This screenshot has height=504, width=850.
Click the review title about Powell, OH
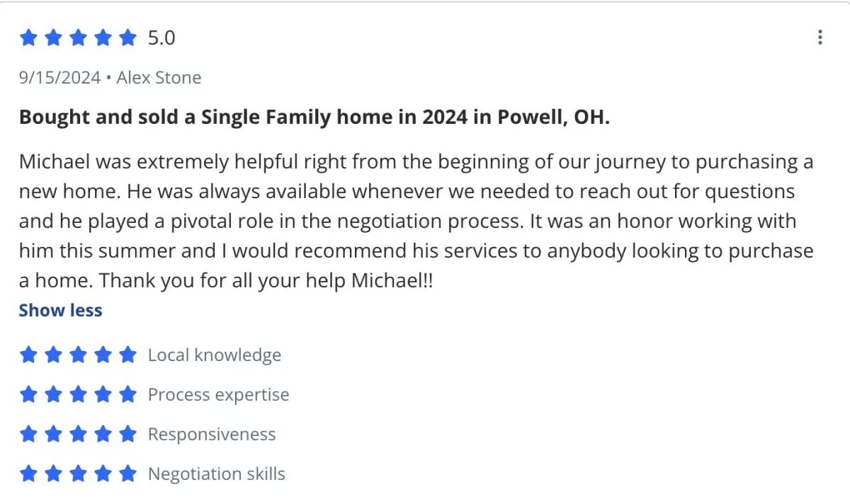(x=314, y=117)
